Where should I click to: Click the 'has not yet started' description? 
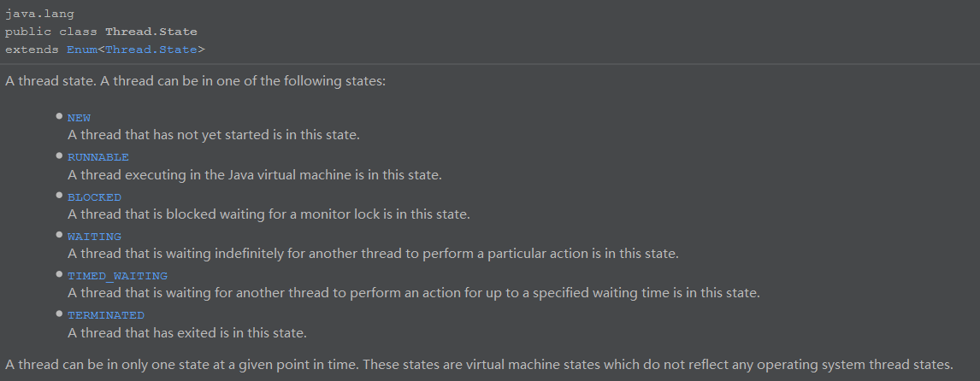pyautogui.click(x=214, y=135)
